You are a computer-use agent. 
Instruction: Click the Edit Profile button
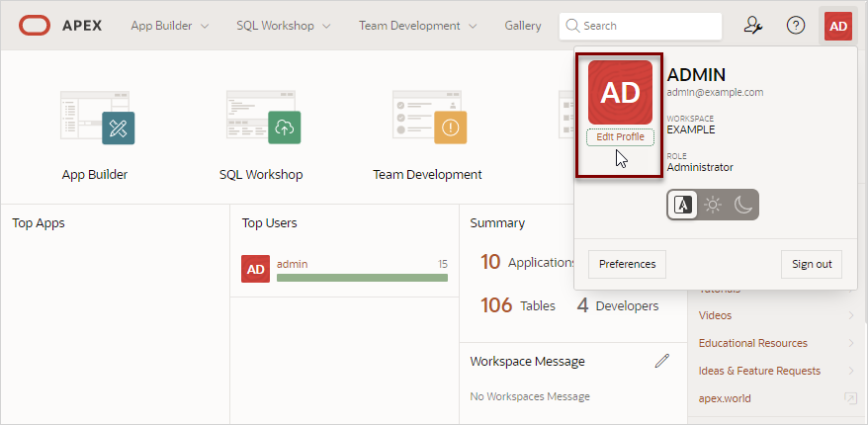point(620,136)
